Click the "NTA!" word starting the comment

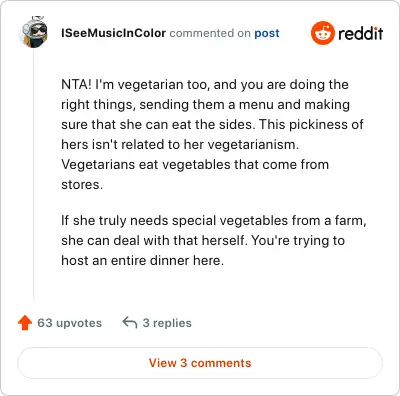pos(76,84)
